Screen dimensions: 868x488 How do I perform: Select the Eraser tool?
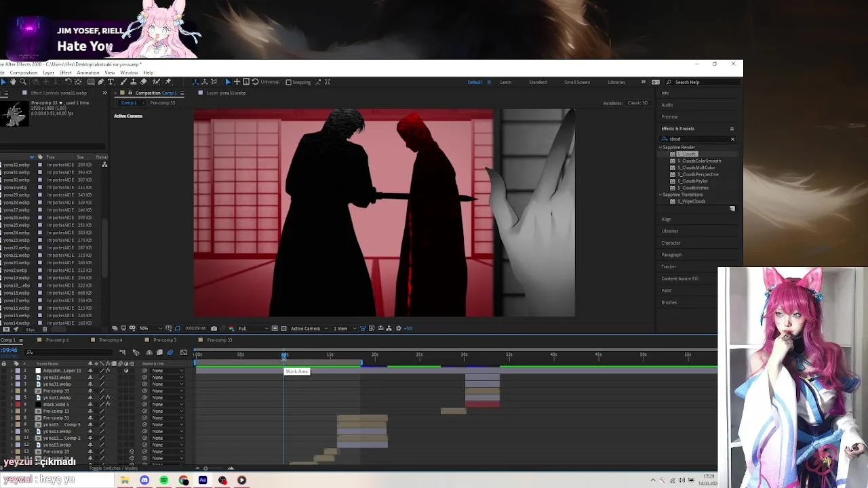pos(143,82)
